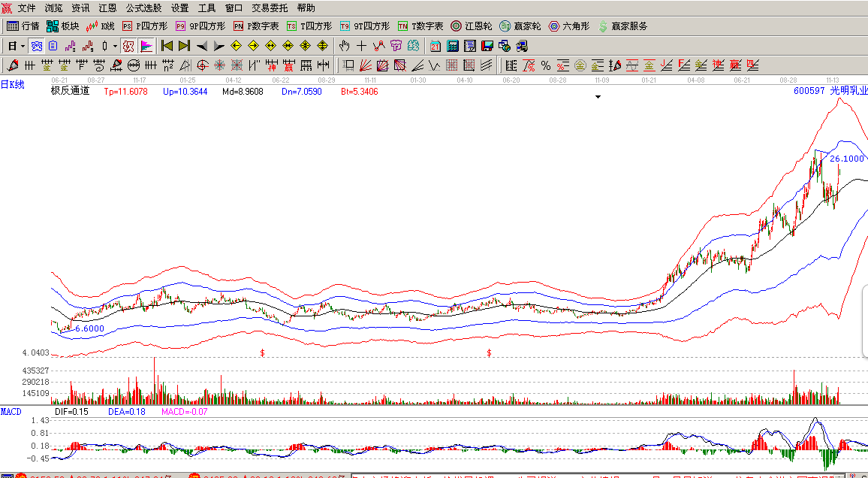Open the 文件 menu
This screenshot has height=478, width=868.
26,8
